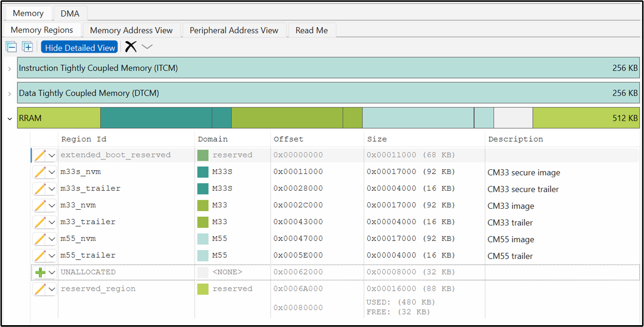Open the Peripheral Address View tab

234,30
